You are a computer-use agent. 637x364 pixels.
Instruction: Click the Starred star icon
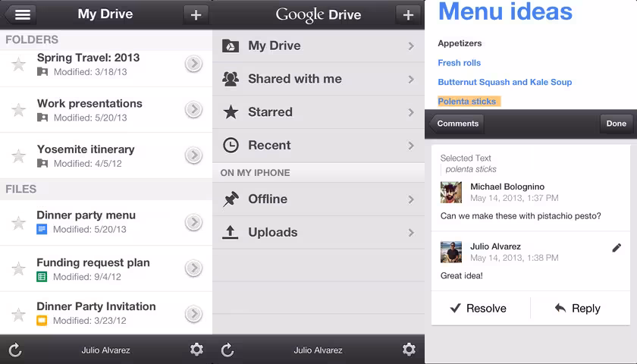tap(231, 111)
